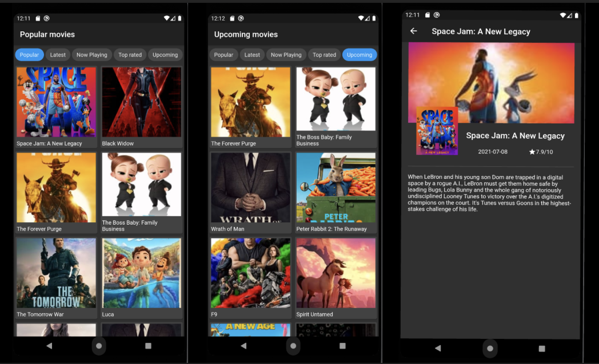Image resolution: width=599 pixels, height=364 pixels.
Task: Tap The Tomorrow War title label
Action: tap(40, 314)
